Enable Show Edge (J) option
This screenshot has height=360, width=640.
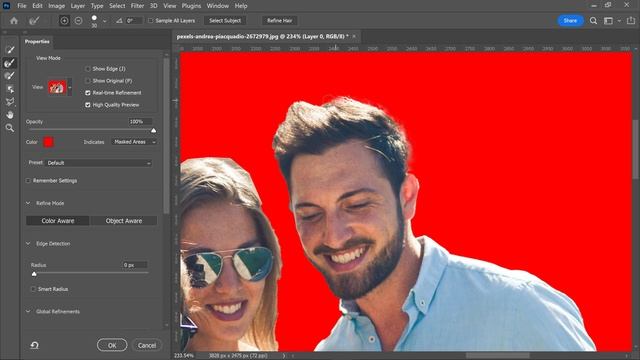pyautogui.click(x=88, y=69)
